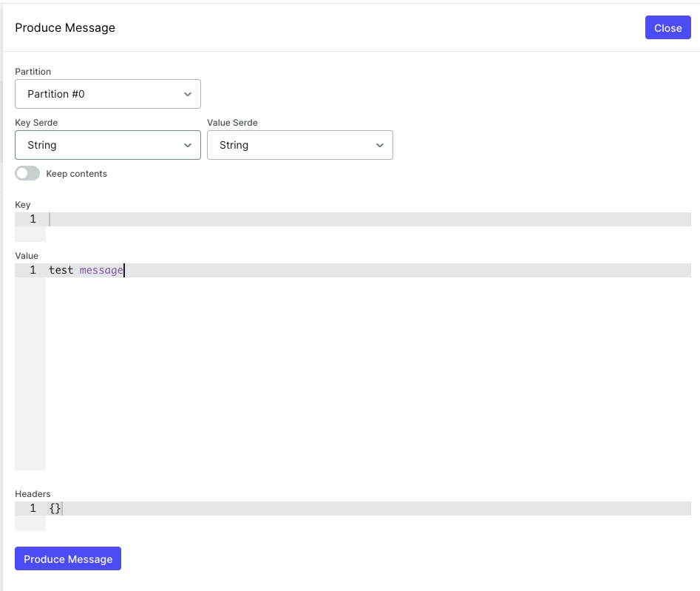This screenshot has height=591, width=700.
Task: Click the Headers editor field
Action: 353,516
